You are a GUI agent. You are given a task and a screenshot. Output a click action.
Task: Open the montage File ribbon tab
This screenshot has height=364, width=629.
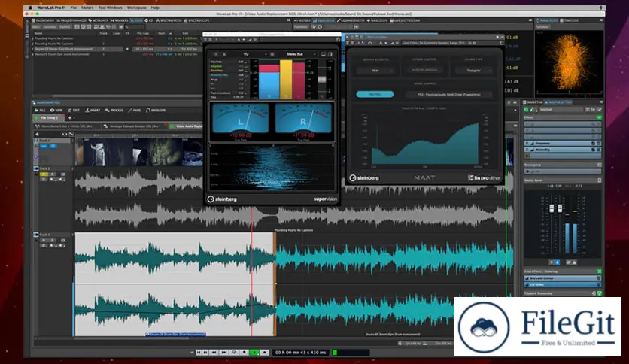pos(40,111)
